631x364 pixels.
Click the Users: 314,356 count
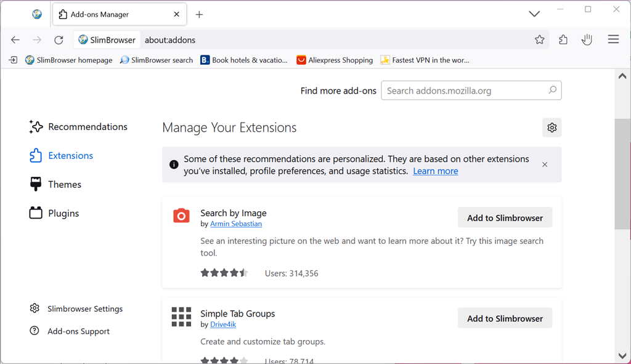pyautogui.click(x=291, y=273)
